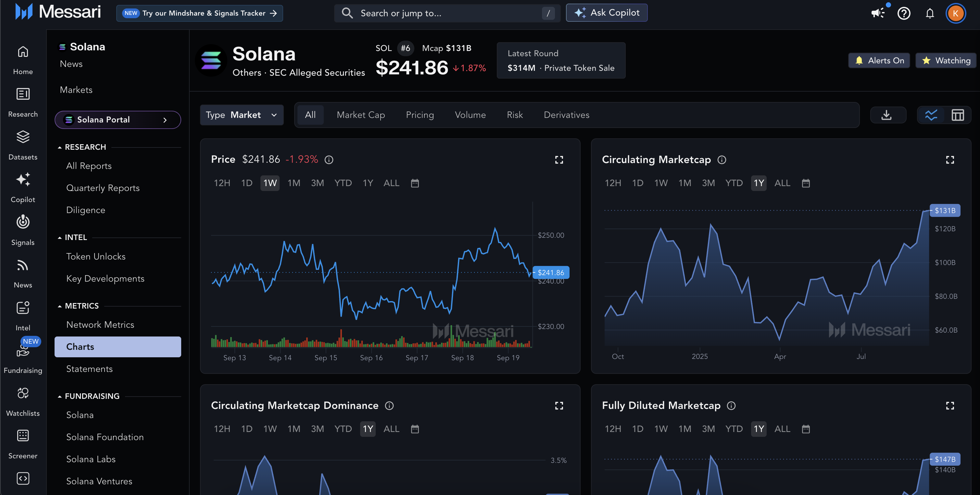Image resolution: width=980 pixels, height=495 pixels.
Task: Open the Fundraising sidebar icon
Action: click(23, 351)
